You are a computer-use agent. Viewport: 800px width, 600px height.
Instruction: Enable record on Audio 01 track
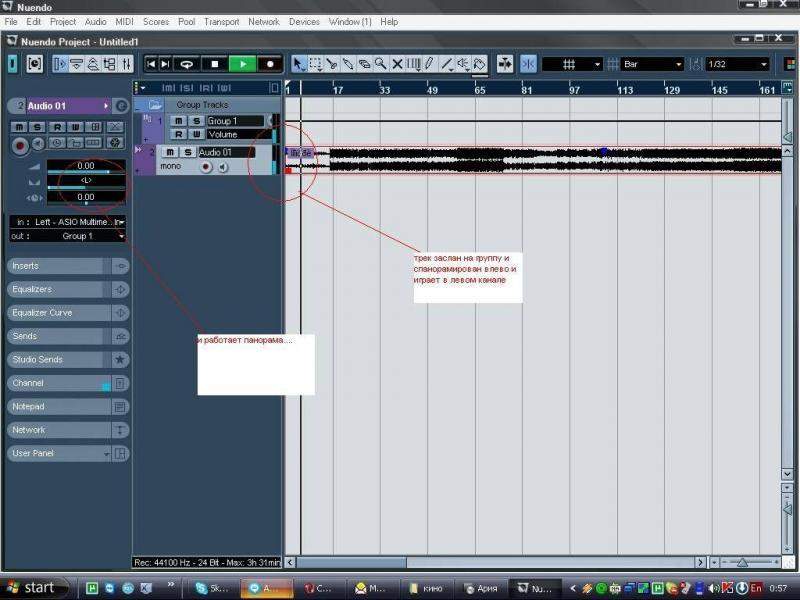point(206,166)
